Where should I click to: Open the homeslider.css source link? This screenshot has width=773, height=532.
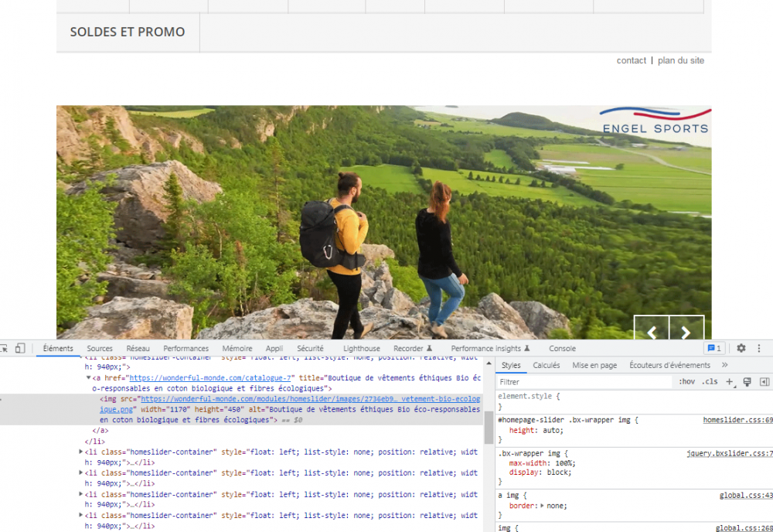click(737, 420)
